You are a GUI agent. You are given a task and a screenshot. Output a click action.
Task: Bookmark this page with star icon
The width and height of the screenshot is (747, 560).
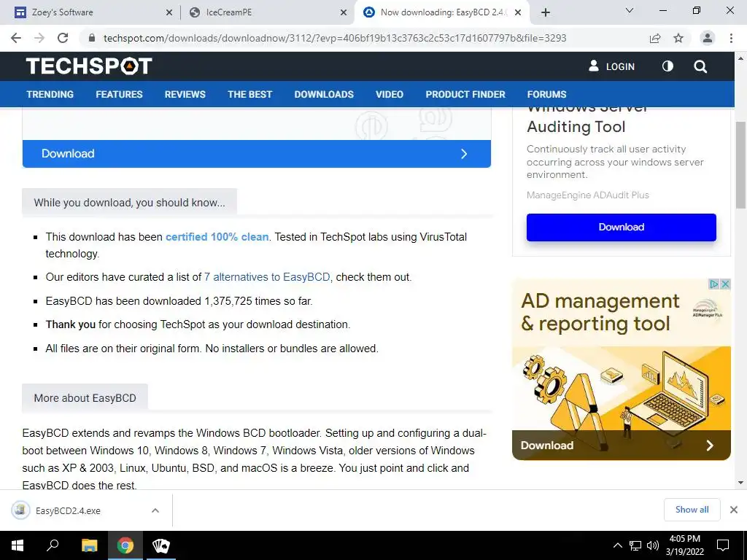point(678,38)
